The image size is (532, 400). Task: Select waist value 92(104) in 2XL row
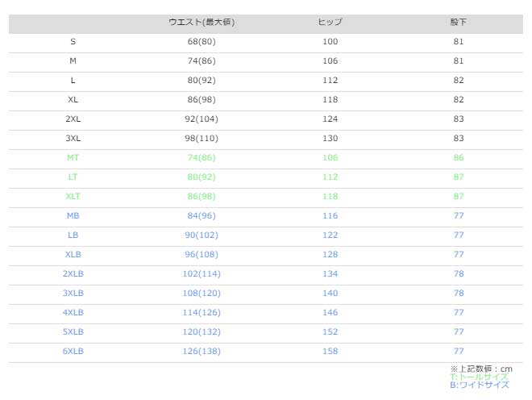[202, 119]
